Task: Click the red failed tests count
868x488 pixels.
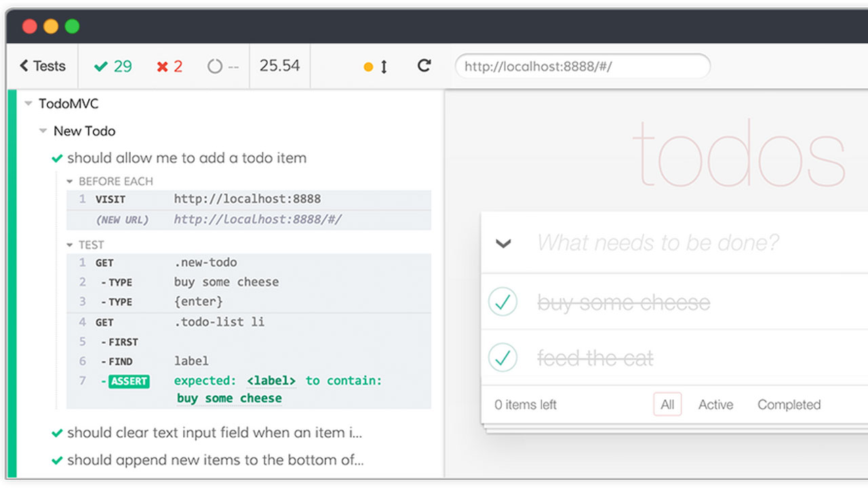Action: [170, 66]
